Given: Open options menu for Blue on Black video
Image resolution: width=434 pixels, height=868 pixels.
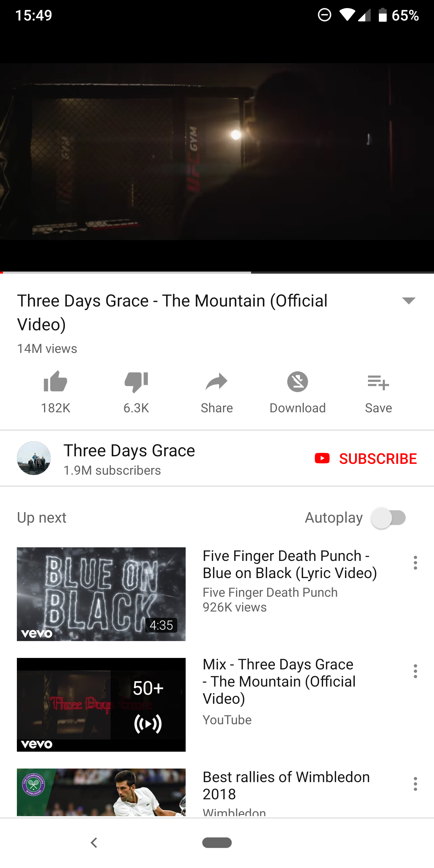Looking at the screenshot, I should click(x=416, y=563).
